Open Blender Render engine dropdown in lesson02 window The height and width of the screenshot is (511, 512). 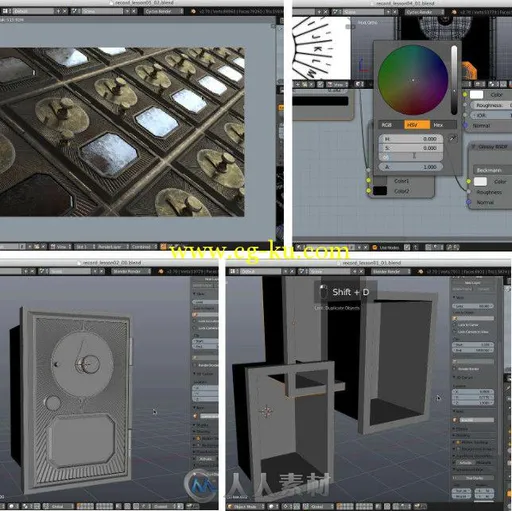point(130,271)
